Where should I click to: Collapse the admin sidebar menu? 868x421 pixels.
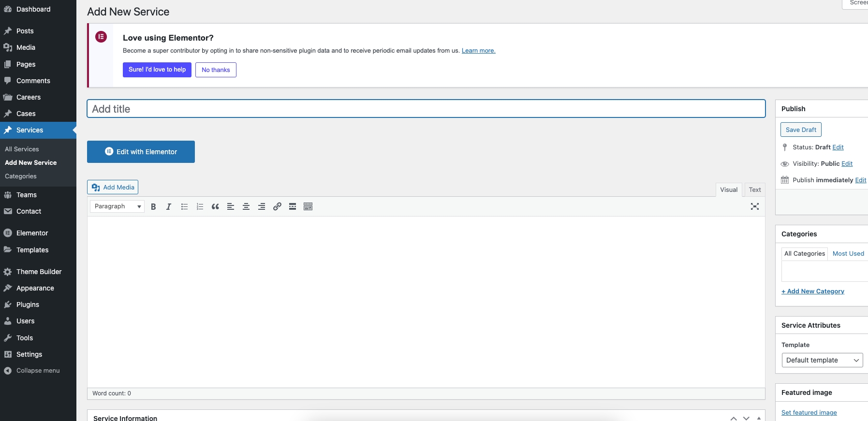click(38, 371)
